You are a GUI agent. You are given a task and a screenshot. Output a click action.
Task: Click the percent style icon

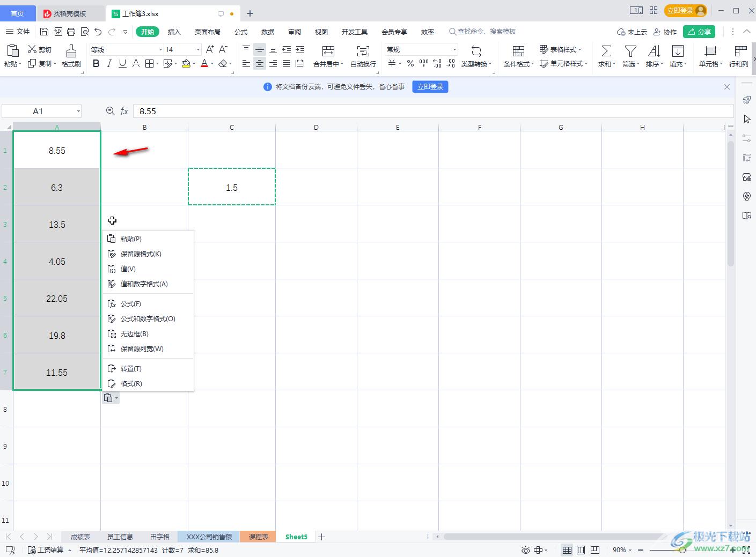tap(410, 63)
